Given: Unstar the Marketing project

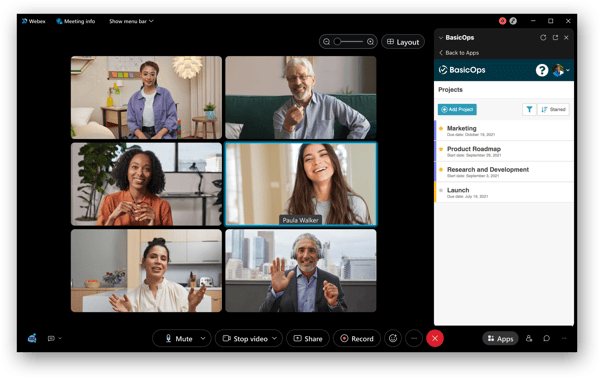Looking at the screenshot, I should pyautogui.click(x=441, y=129).
